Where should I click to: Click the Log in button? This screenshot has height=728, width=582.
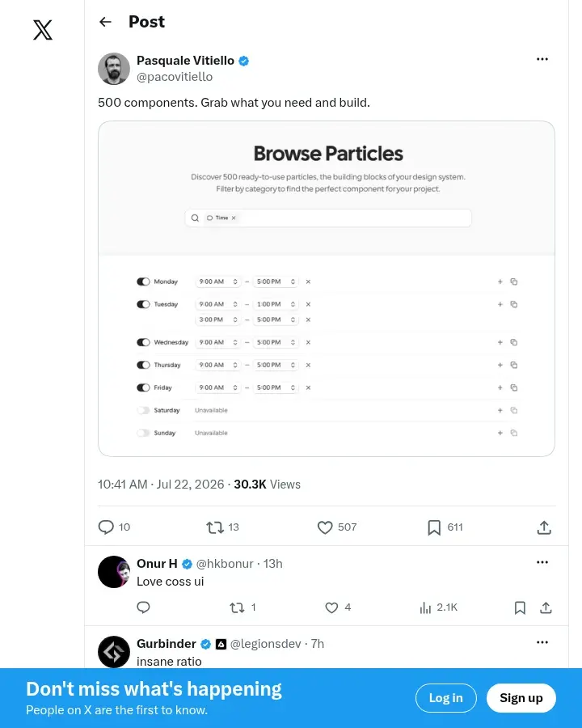[x=445, y=698]
